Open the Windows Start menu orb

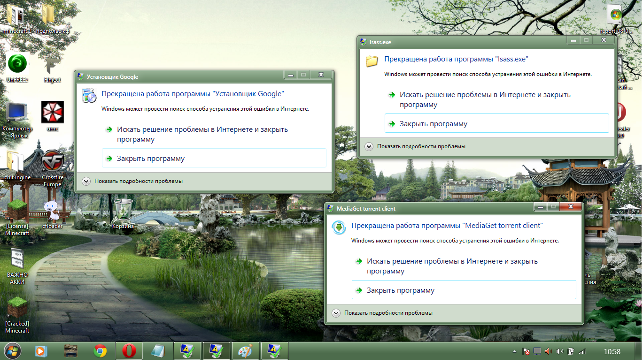(x=12, y=351)
